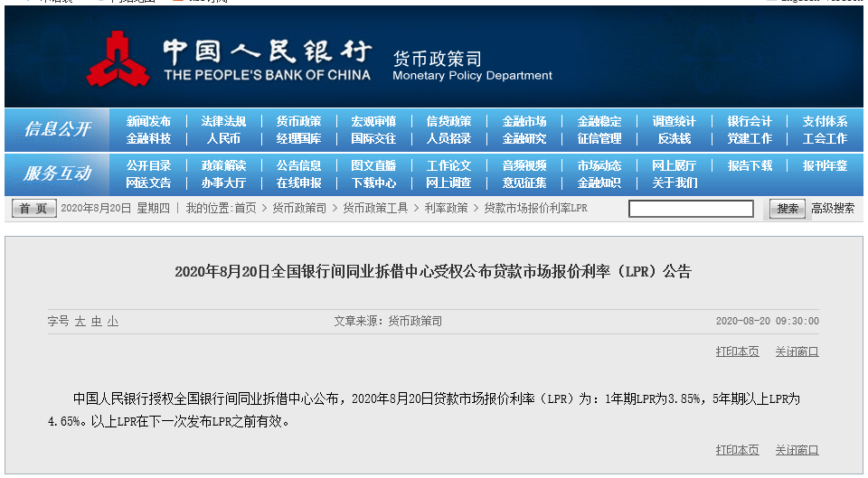The image size is (868, 478).
Task: Go to 货币政策工具 breadcrumb link
Action: 375,208
